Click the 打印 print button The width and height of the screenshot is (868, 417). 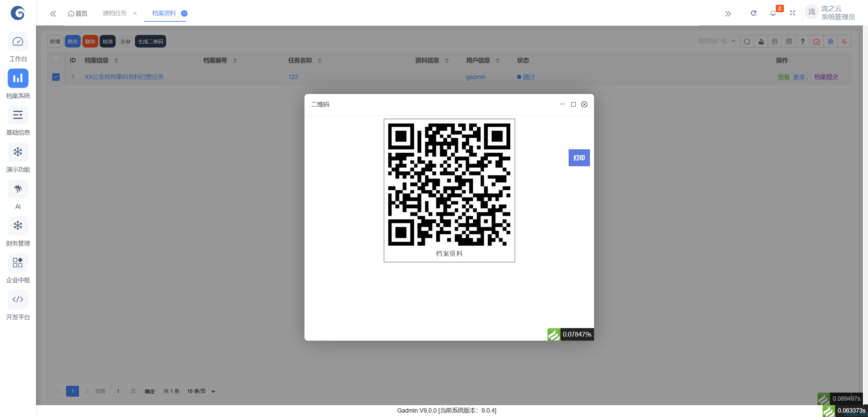[x=579, y=158]
